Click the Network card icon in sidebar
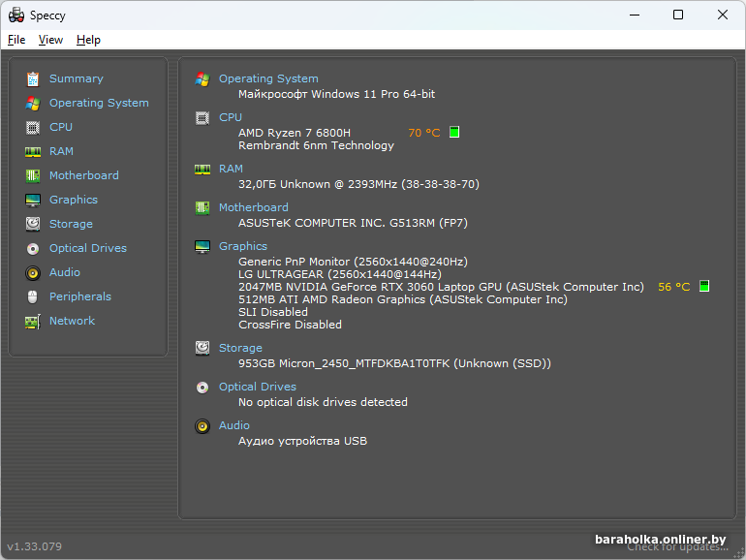 [x=33, y=322]
